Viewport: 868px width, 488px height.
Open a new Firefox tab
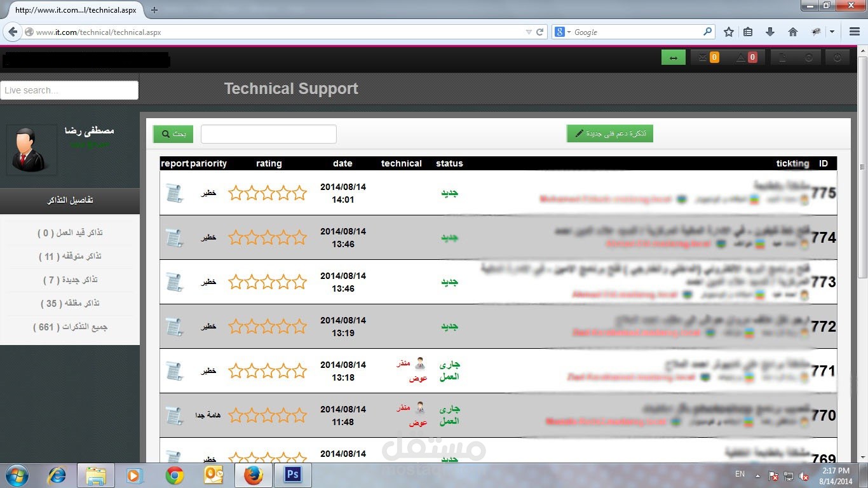[154, 10]
